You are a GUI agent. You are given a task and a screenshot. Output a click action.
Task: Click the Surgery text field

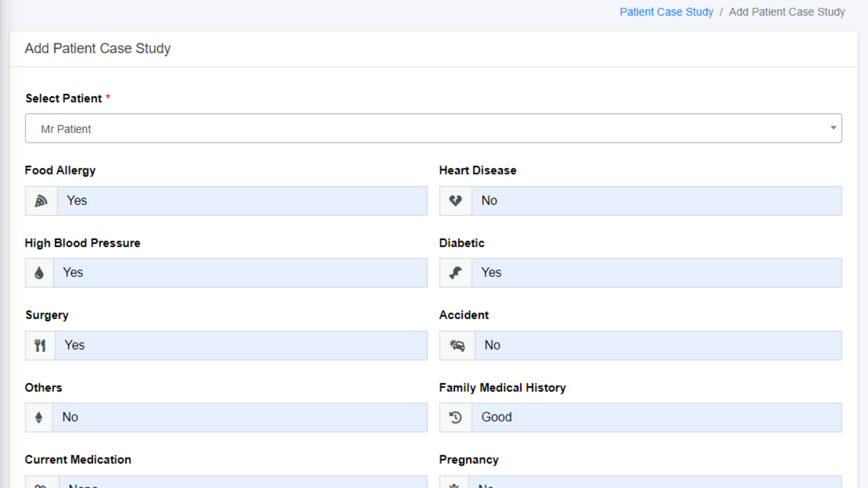click(241, 346)
